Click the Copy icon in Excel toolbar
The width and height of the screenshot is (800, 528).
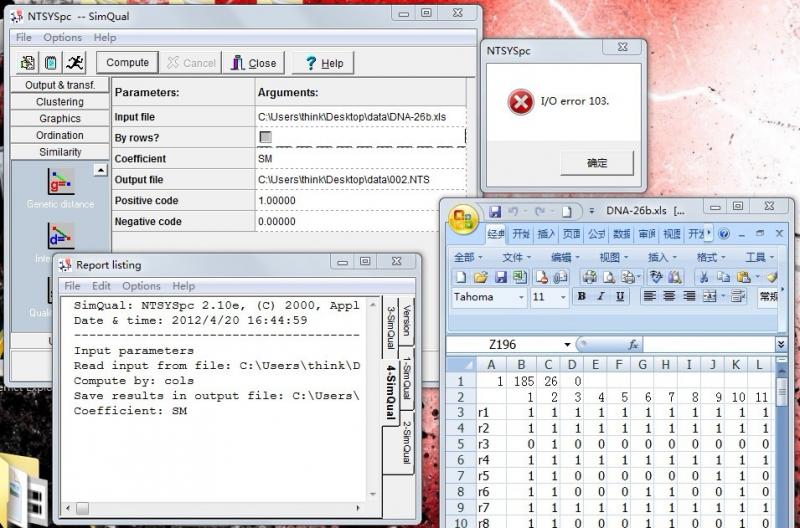723,277
